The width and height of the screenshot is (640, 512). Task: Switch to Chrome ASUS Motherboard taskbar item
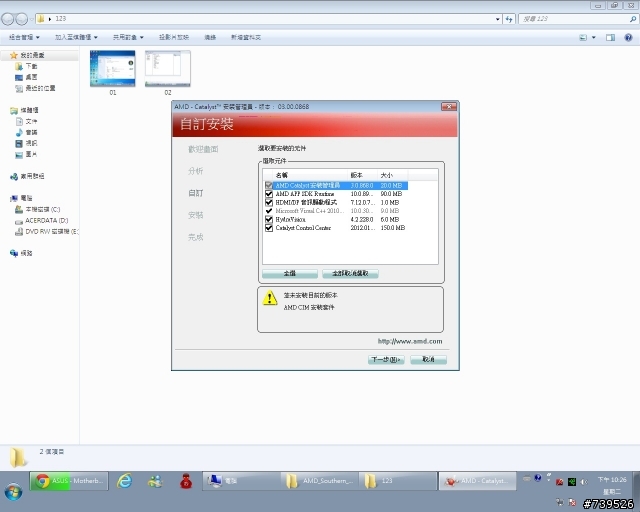pos(69,481)
